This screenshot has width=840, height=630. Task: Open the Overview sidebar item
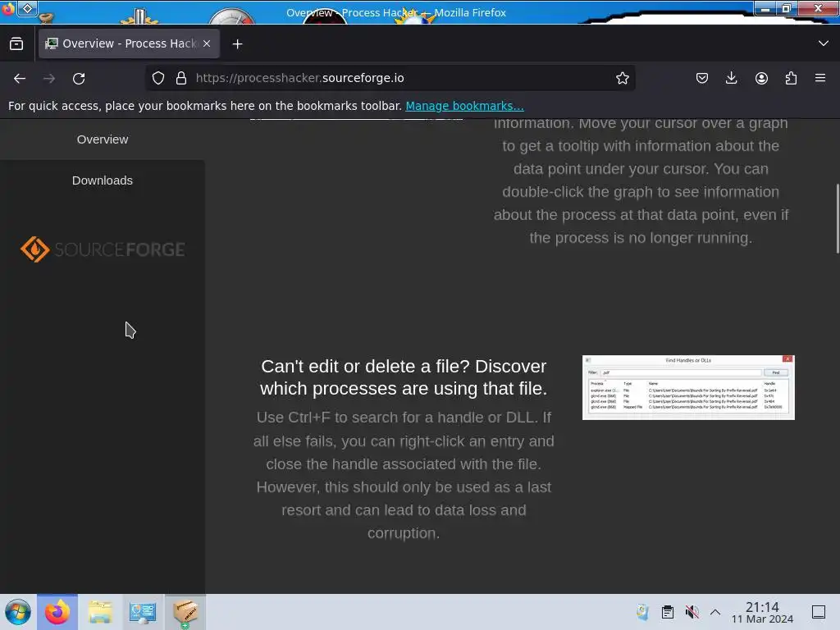(x=103, y=139)
